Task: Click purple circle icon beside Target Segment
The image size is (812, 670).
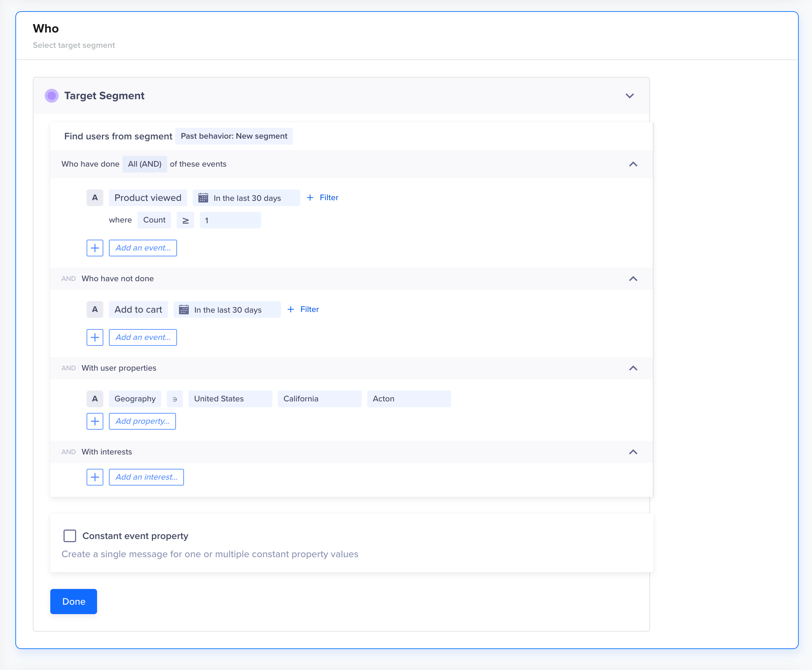Action: pos(51,96)
